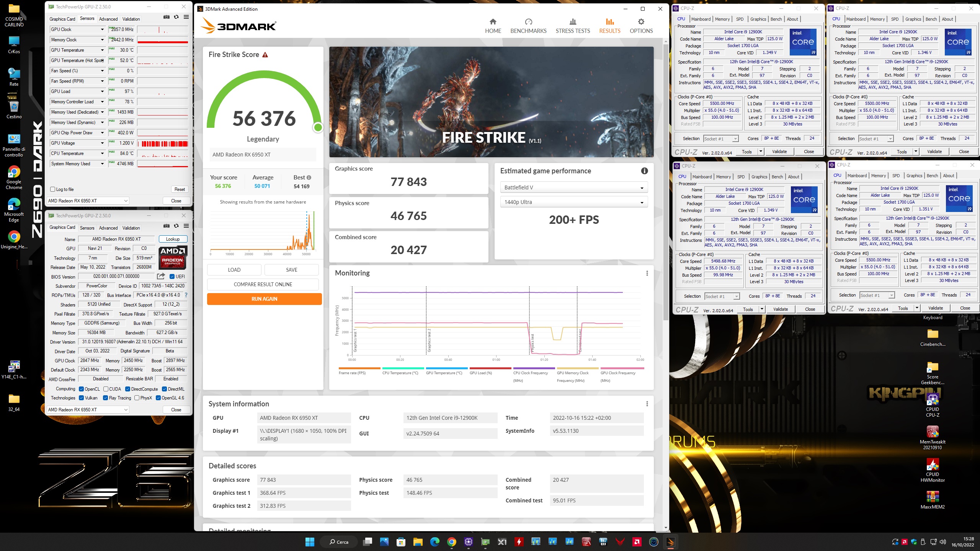Open Socket #1 selection dropdown in top-left CPU-Z
Viewport: 980px width, 551px height.
tap(721, 139)
